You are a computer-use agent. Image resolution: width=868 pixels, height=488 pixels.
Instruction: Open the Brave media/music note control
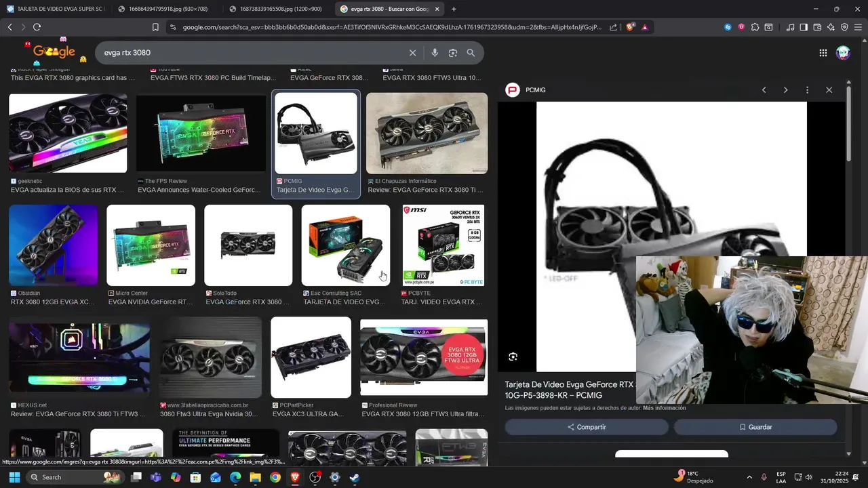point(790,27)
